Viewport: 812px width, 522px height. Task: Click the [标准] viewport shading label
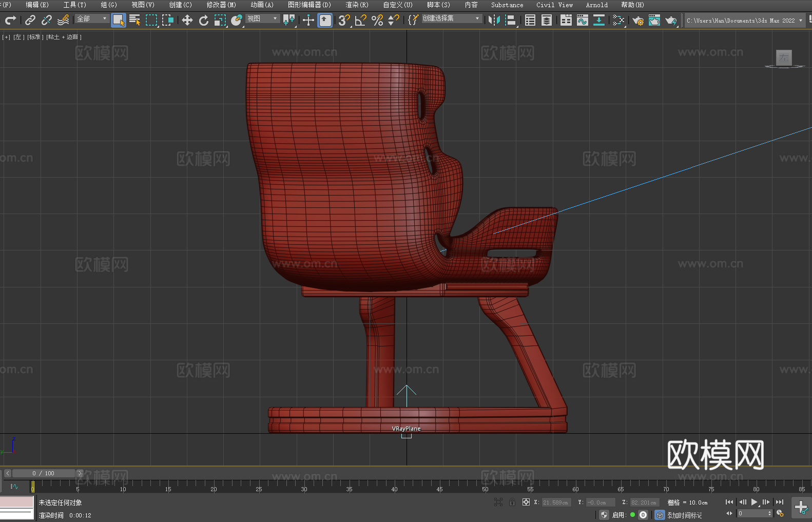[x=35, y=37]
